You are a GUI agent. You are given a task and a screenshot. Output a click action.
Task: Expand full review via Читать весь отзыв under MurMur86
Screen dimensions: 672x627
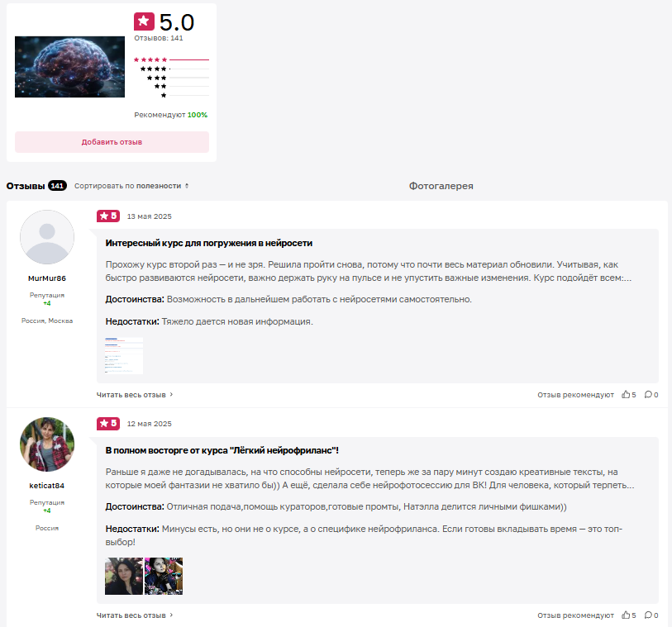tap(135, 394)
